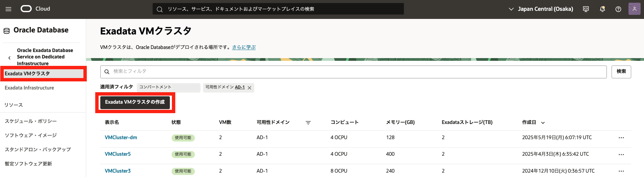
Task: Open the help question mark icon
Action: tap(618, 9)
